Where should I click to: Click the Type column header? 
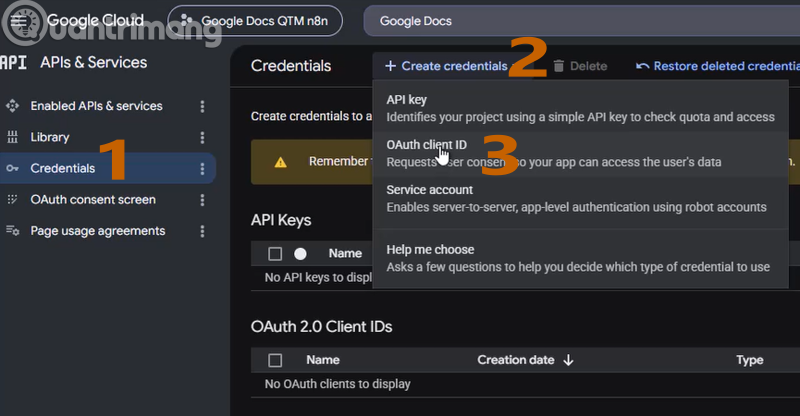click(x=749, y=360)
